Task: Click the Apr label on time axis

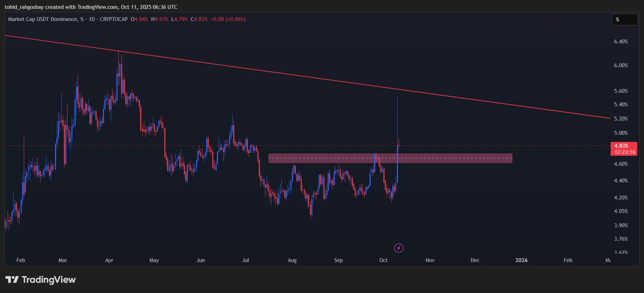Action: tap(109, 260)
